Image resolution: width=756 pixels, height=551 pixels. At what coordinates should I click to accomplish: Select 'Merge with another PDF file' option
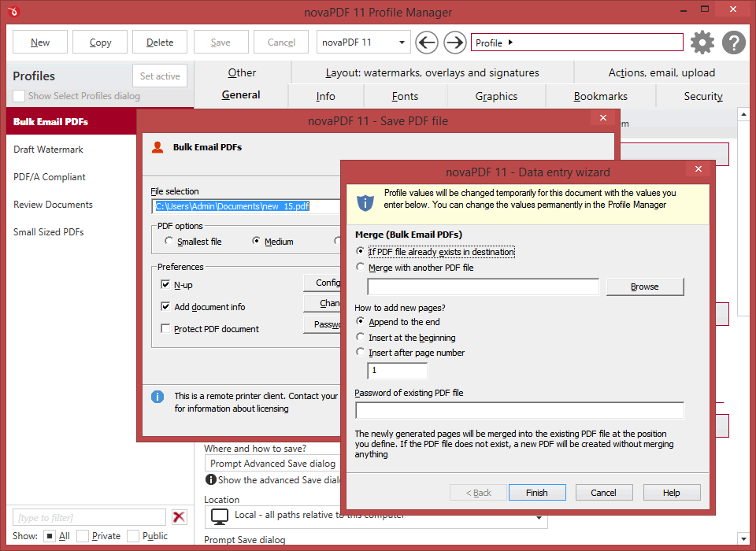pos(360,267)
